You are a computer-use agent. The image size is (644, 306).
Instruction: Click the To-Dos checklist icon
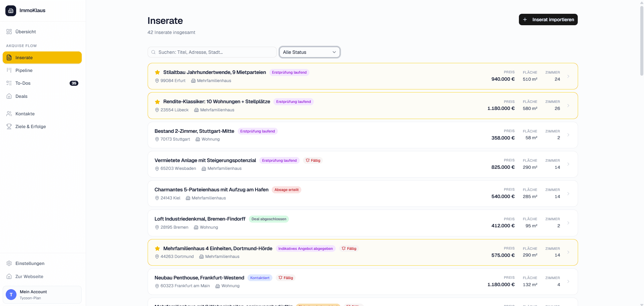point(9,83)
